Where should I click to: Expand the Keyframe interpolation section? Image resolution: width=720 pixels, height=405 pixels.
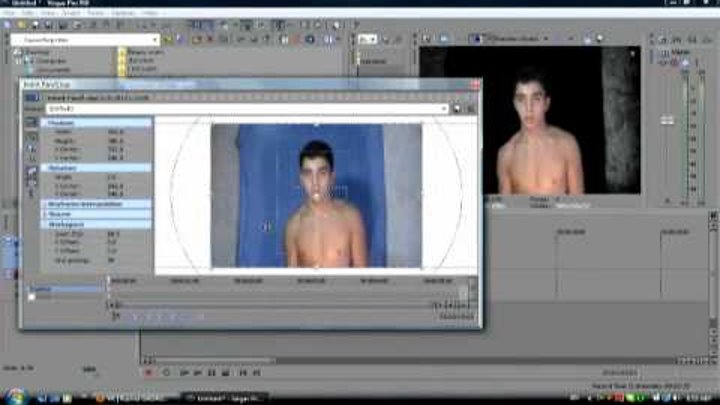pyautogui.click(x=96, y=204)
